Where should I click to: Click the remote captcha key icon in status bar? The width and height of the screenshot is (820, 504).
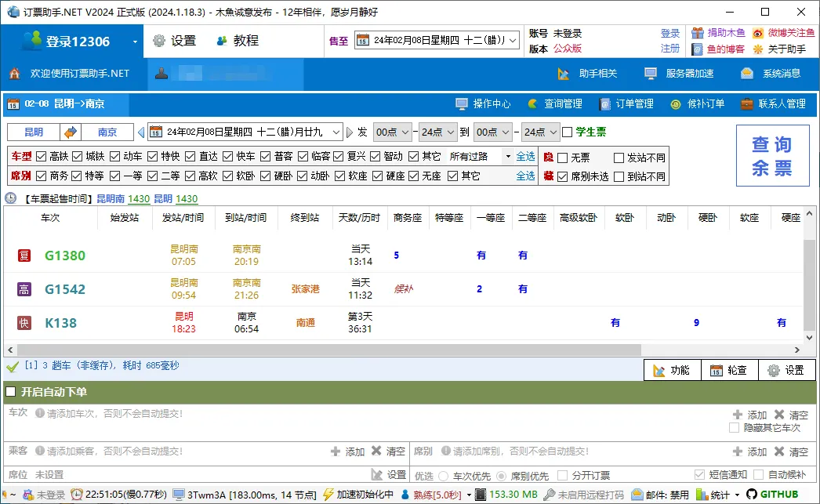tap(549, 494)
